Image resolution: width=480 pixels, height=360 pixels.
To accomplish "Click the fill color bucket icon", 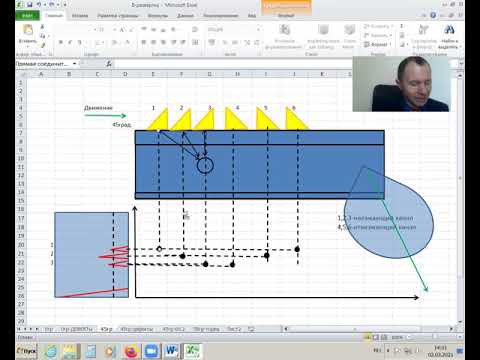I will (x=114, y=42).
